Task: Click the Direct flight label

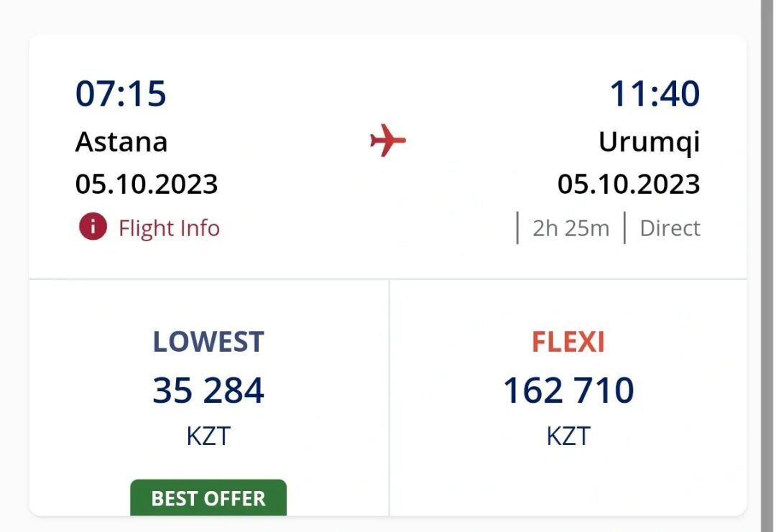Action: 670,228
